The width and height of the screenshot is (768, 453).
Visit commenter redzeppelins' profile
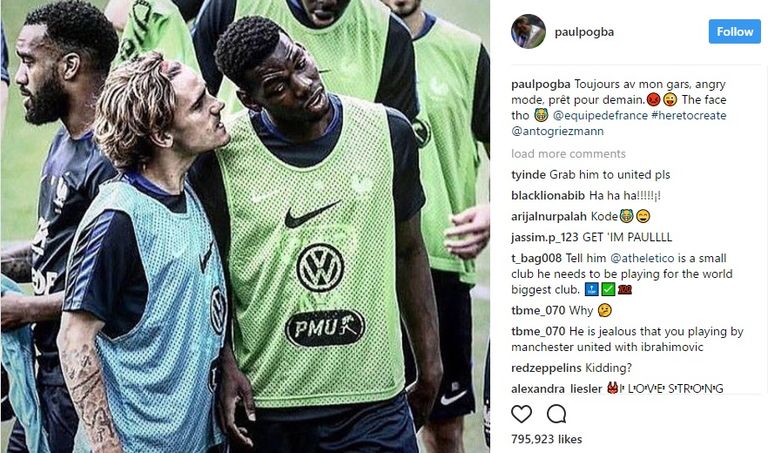click(546, 368)
